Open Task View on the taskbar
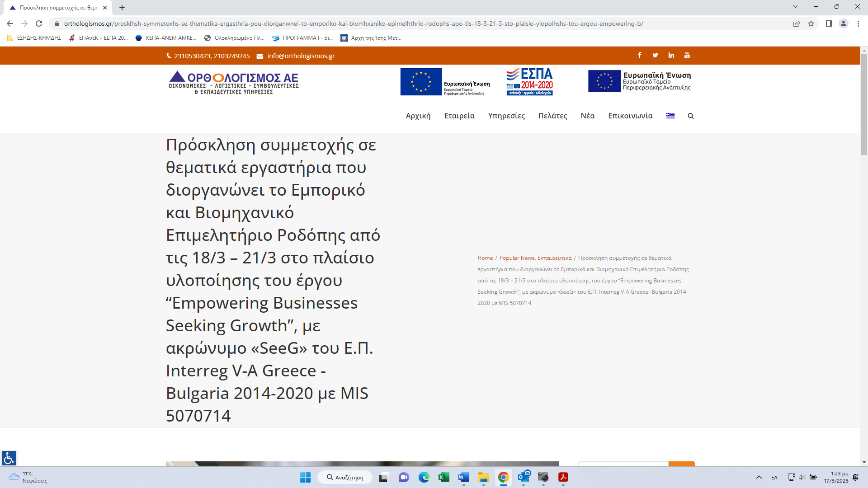868x488 pixels. 383,478
